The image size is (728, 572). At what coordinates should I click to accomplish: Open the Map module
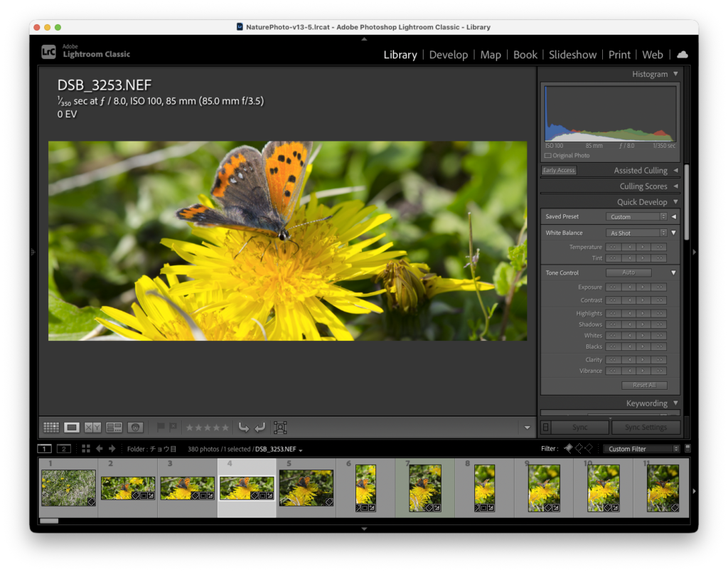(x=491, y=55)
